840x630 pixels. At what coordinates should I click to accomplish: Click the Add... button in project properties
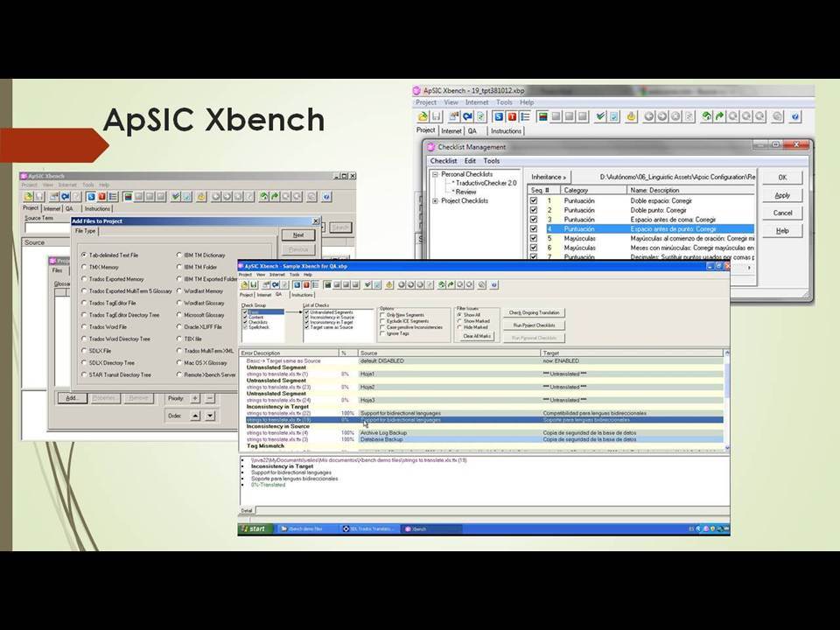[x=73, y=398]
